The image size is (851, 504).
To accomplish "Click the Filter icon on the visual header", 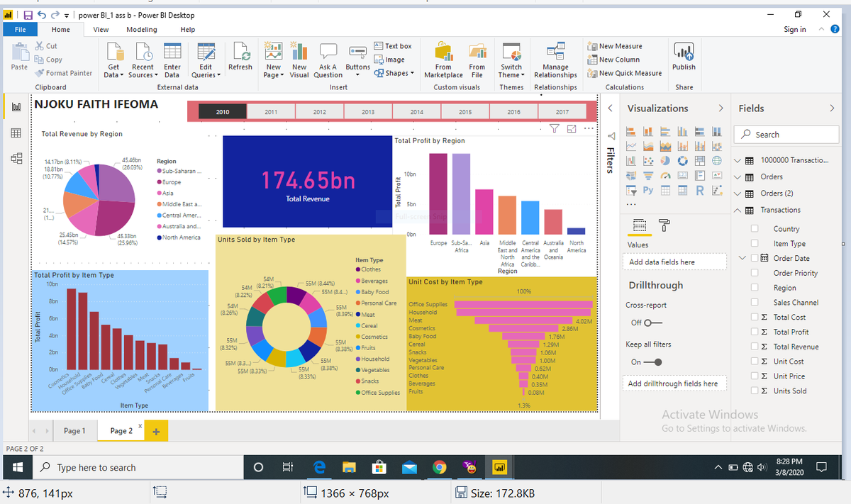I will tap(555, 128).
